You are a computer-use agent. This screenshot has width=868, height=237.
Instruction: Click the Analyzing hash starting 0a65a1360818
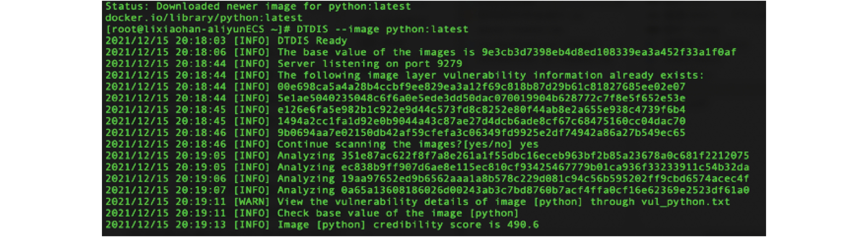pyautogui.click(x=545, y=190)
